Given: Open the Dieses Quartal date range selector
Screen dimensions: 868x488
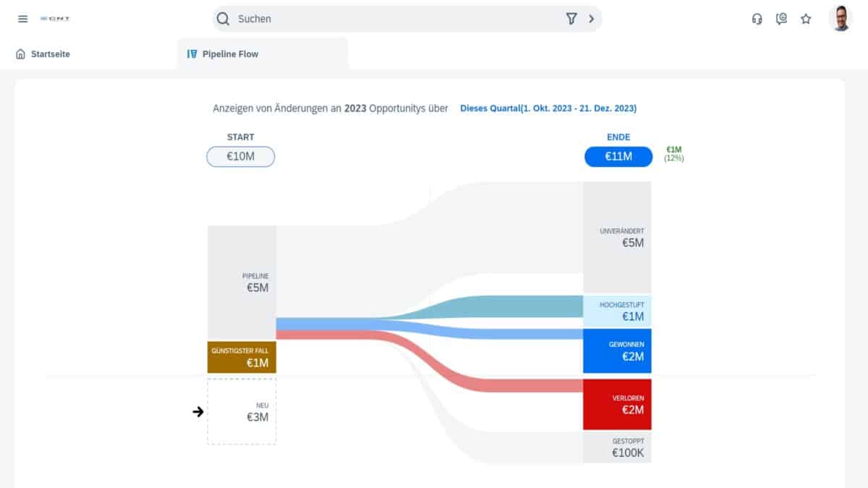Looking at the screenshot, I should [x=548, y=108].
